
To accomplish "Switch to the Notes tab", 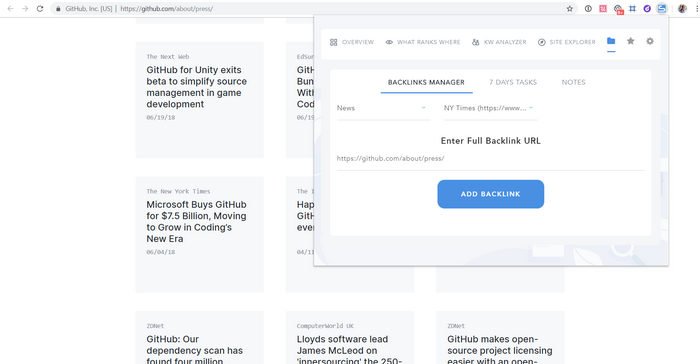I will (x=574, y=82).
